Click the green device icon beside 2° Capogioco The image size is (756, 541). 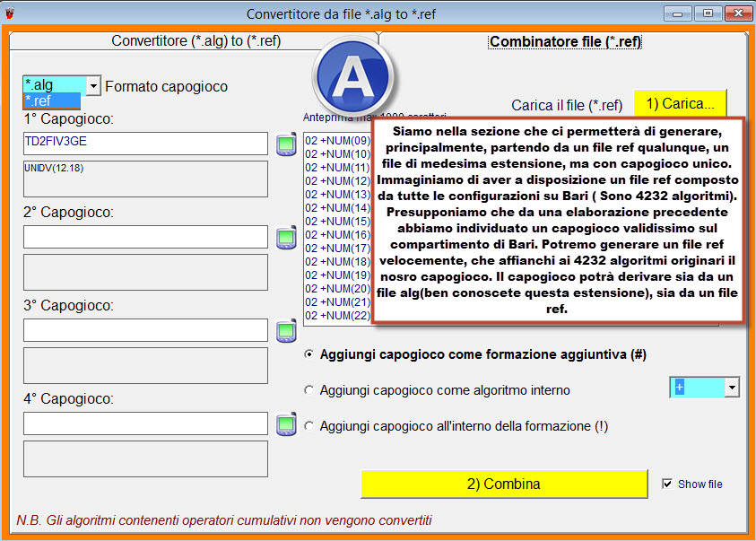[286, 237]
